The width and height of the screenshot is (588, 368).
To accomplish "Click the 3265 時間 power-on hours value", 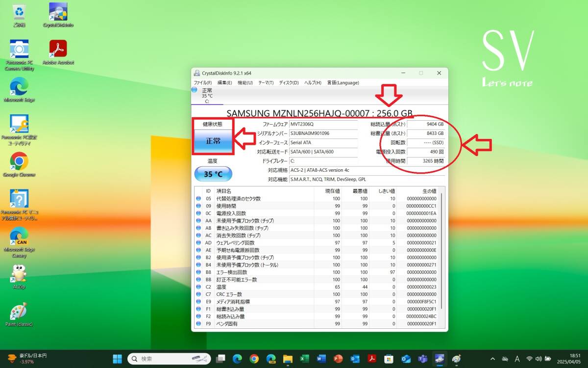I will click(426, 161).
